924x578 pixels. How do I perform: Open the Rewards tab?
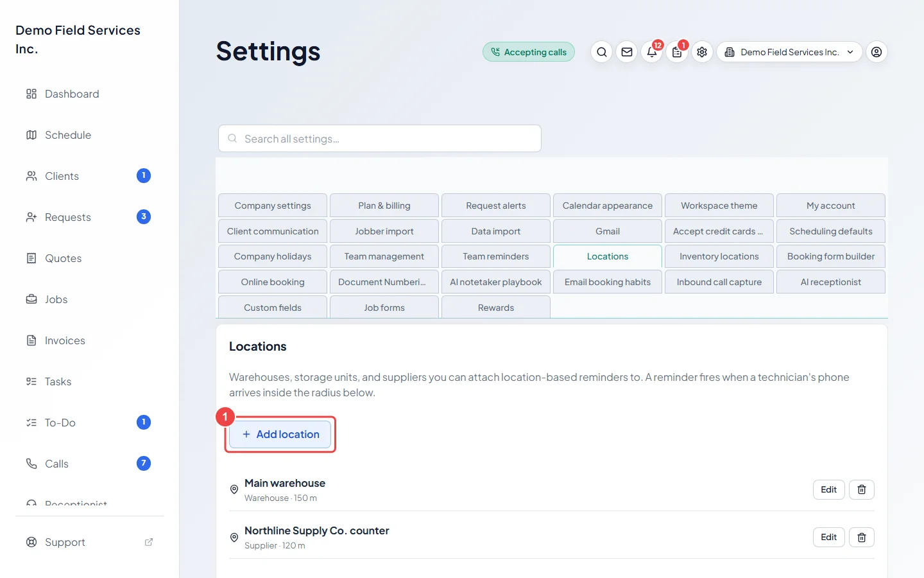pyautogui.click(x=496, y=307)
